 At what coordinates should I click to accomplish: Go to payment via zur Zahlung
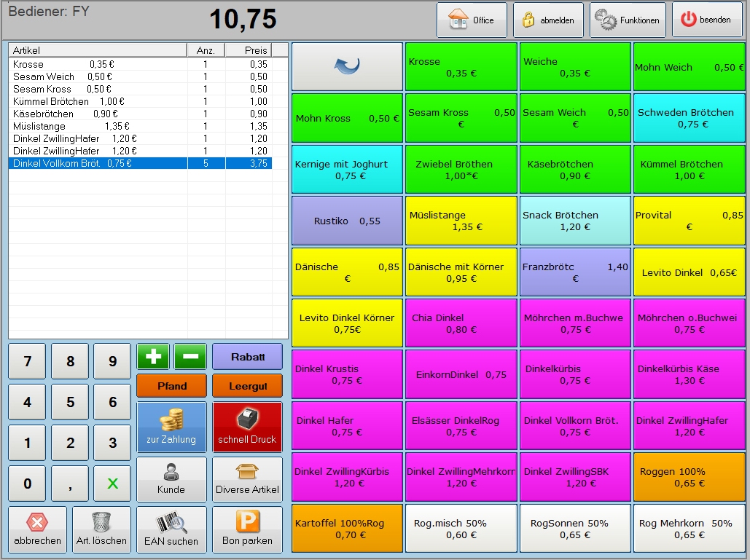[x=172, y=427]
